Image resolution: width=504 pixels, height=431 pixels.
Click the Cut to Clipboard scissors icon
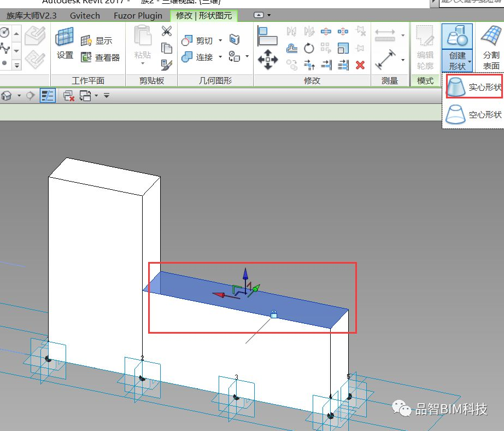tap(167, 31)
